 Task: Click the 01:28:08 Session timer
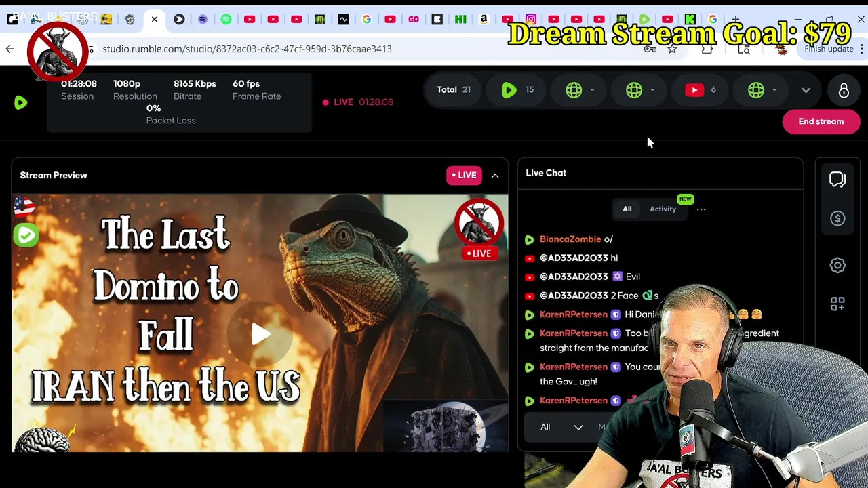pyautogui.click(x=79, y=89)
